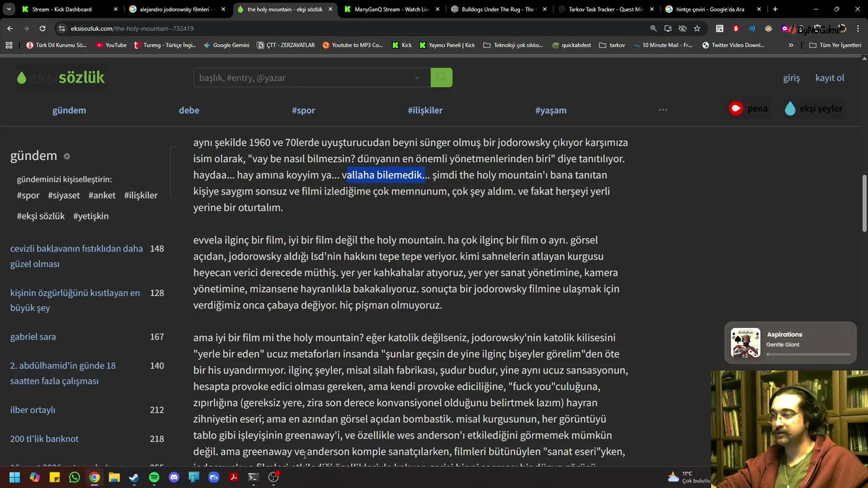
Task: Click the Aspirations album art thumbnail
Action: [x=745, y=343]
